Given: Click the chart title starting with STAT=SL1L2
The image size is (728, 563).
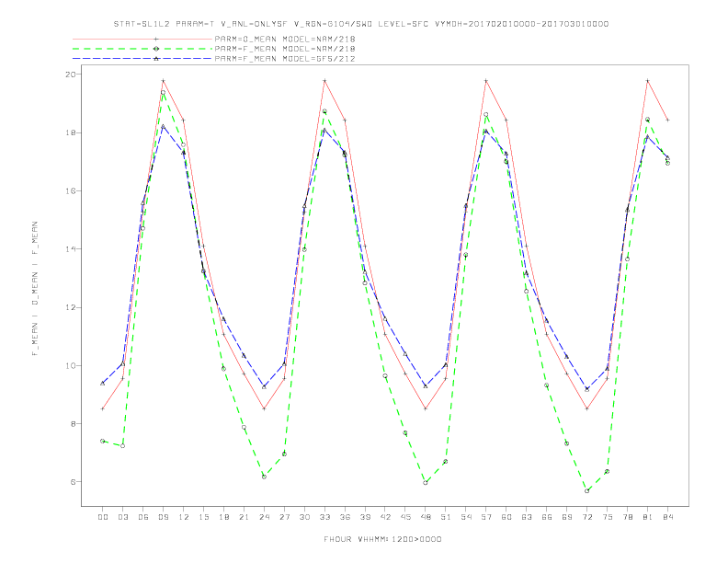Looking at the screenshot, I should (x=361, y=24).
